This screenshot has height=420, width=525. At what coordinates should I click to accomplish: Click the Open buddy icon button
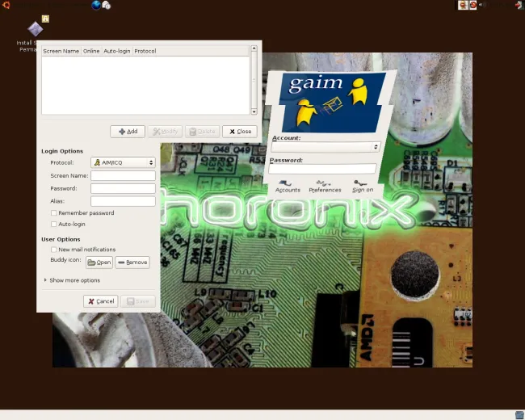click(99, 262)
